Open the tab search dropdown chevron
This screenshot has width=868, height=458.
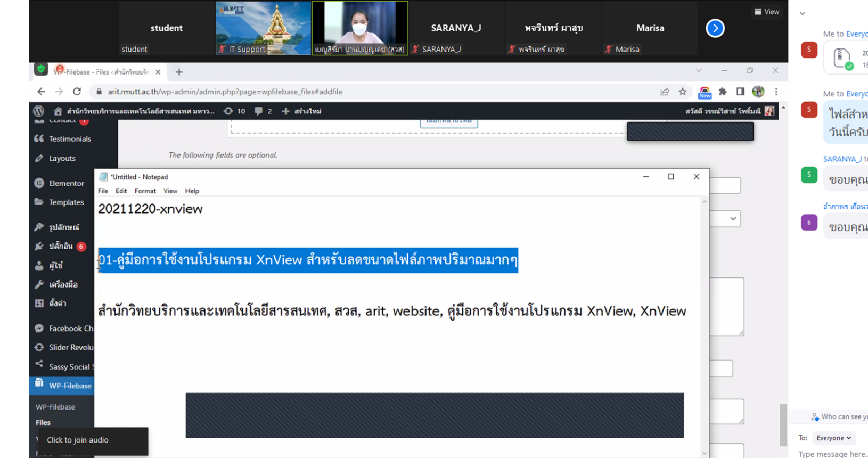699,70
